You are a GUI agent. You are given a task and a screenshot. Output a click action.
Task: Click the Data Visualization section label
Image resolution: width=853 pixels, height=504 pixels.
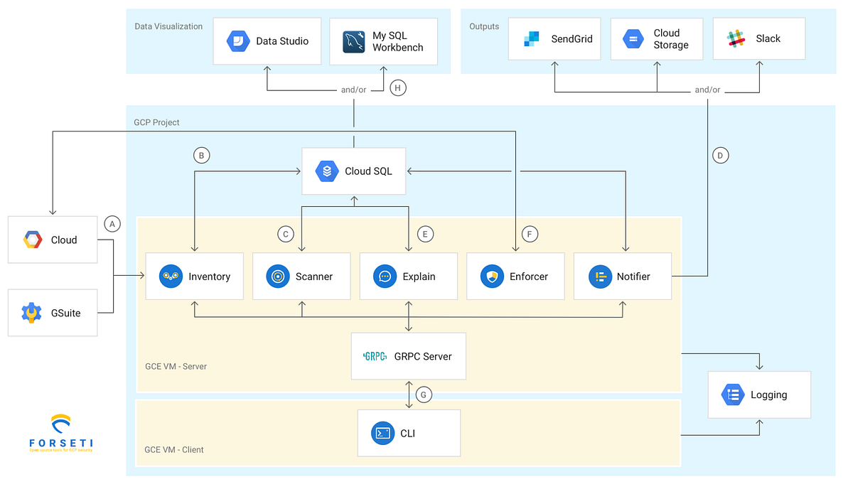[168, 26]
